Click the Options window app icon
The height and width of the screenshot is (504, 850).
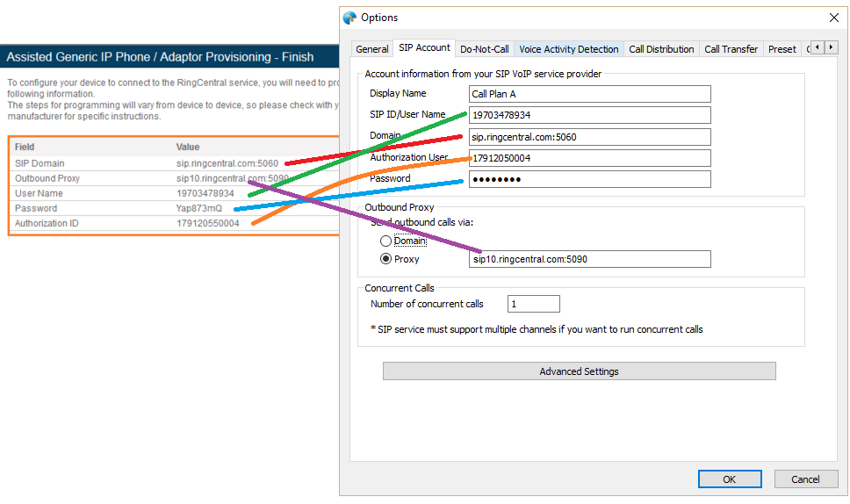(349, 18)
